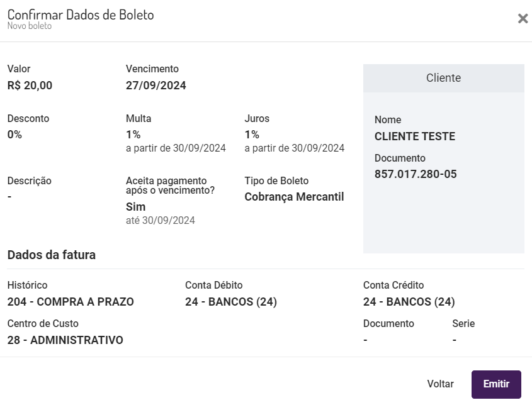532x405 pixels.
Task: Click the Dados da fatura section heading
Action: [52, 255]
